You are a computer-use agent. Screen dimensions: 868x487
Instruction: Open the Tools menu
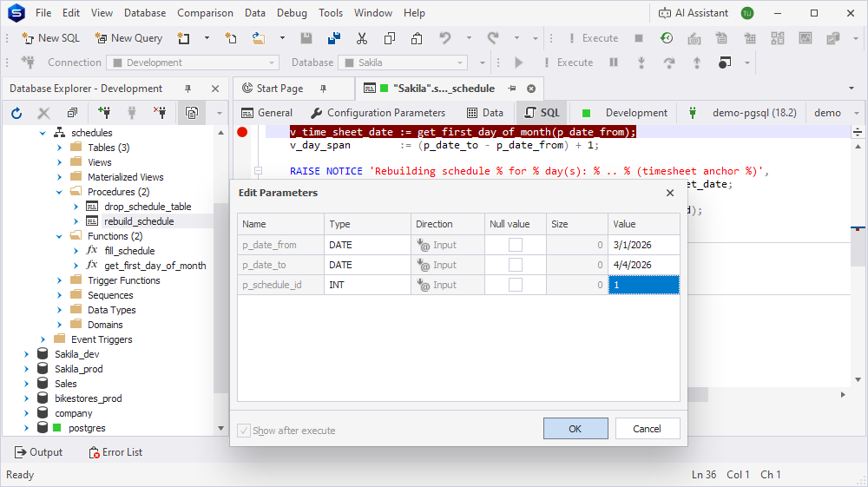pyautogui.click(x=331, y=13)
